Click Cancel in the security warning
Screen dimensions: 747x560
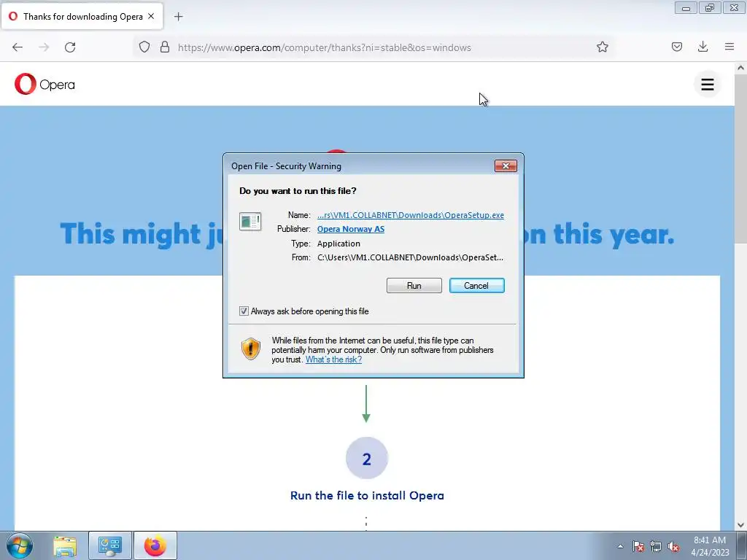[x=476, y=285]
